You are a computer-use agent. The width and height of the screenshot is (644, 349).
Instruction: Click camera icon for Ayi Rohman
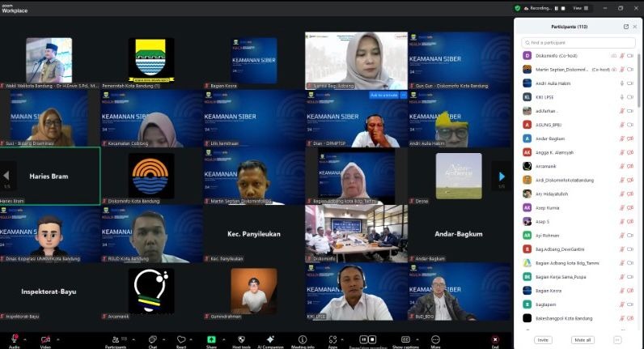pos(630,236)
